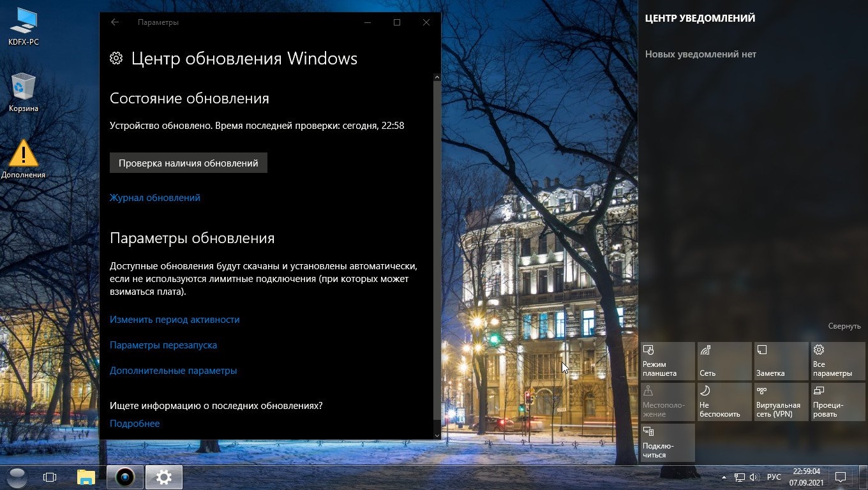Viewport: 868px width, 490px height.
Task: Click the Settings window scrollbar thumb
Action: (437, 250)
